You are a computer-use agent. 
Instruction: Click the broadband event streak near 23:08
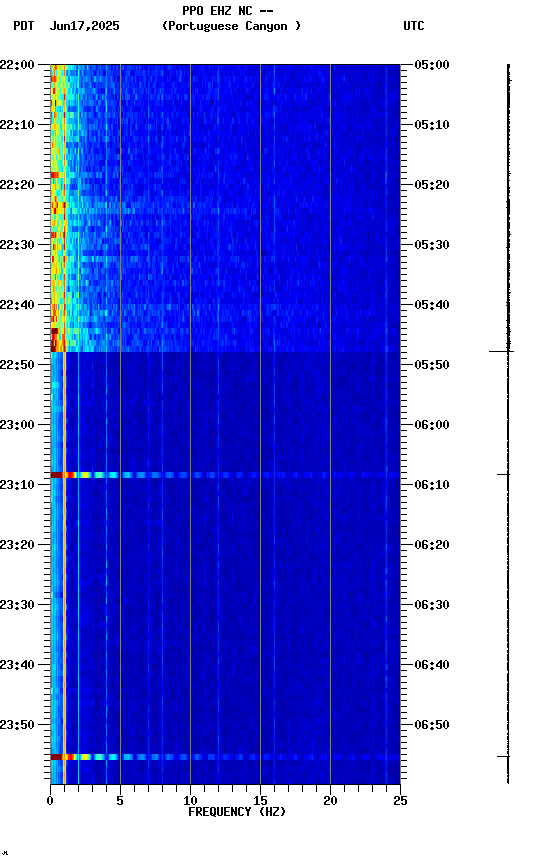225,475
